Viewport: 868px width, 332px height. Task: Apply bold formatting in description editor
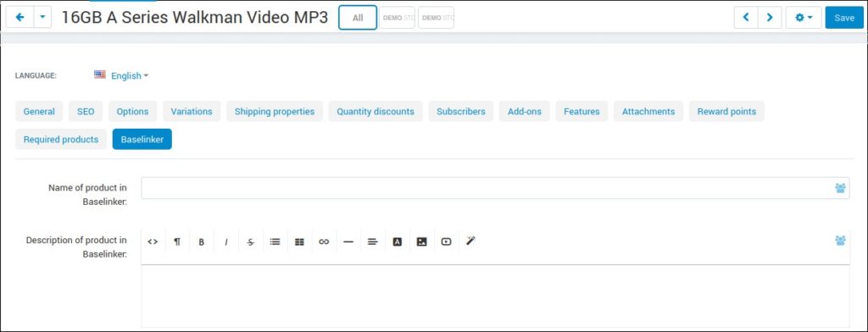click(202, 242)
